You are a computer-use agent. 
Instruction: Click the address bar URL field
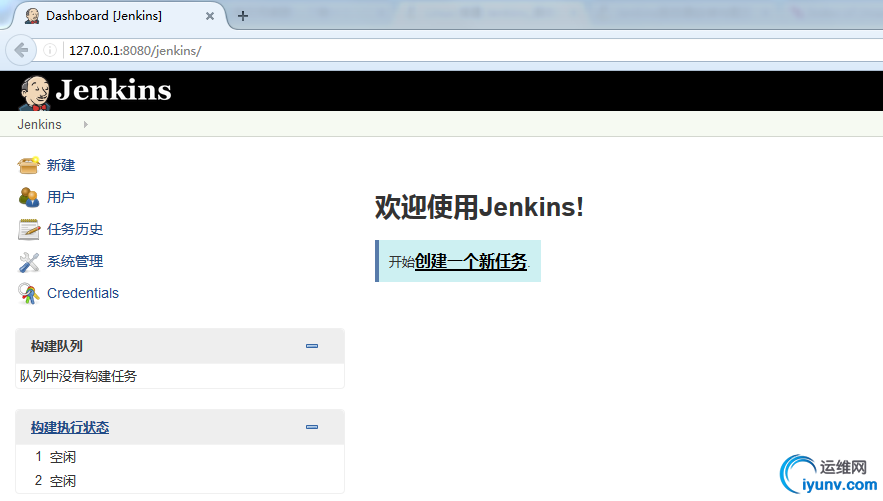[473, 50]
